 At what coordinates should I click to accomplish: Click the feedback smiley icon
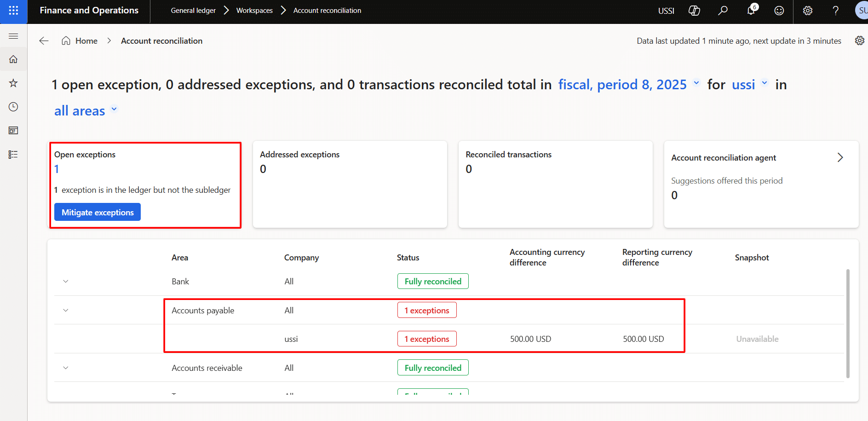tap(779, 11)
